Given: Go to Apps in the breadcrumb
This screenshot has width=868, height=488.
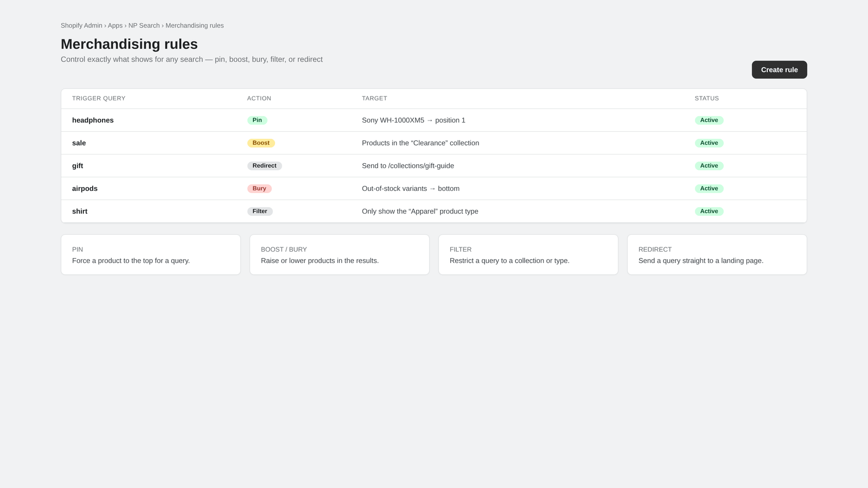Looking at the screenshot, I should click(115, 25).
